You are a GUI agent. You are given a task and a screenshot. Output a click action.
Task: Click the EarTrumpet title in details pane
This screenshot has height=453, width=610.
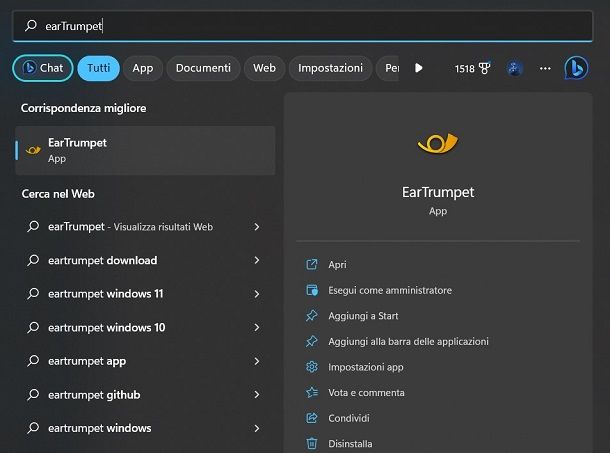point(438,192)
